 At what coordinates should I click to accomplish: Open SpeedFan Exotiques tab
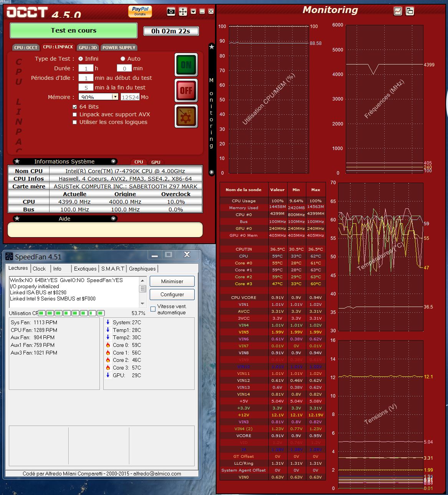tap(85, 269)
